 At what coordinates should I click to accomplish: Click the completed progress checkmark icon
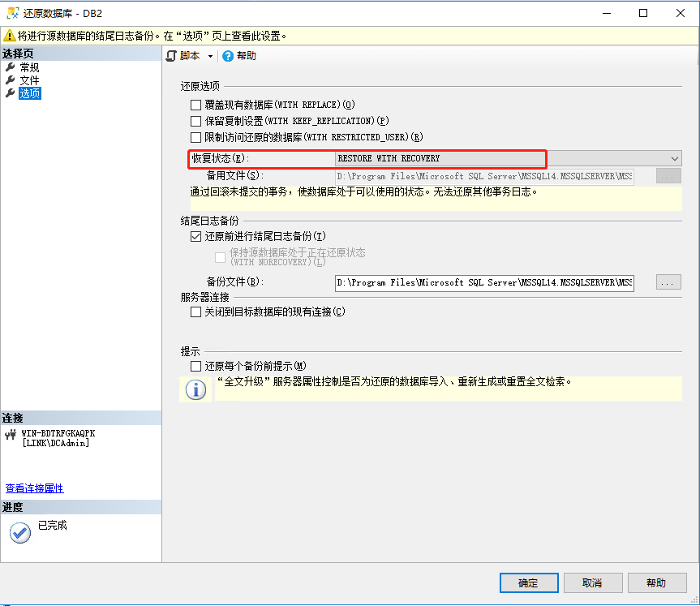pos(20,532)
